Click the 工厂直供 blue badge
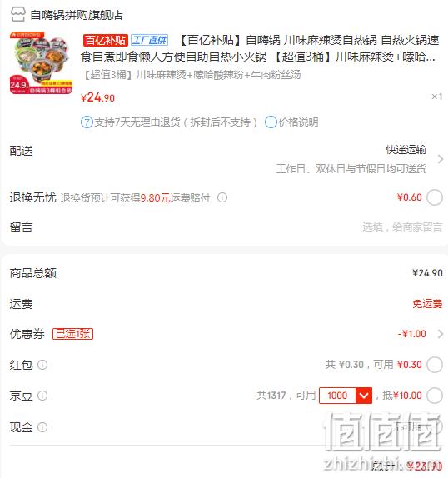This screenshot has height=478, width=448. click(x=150, y=40)
